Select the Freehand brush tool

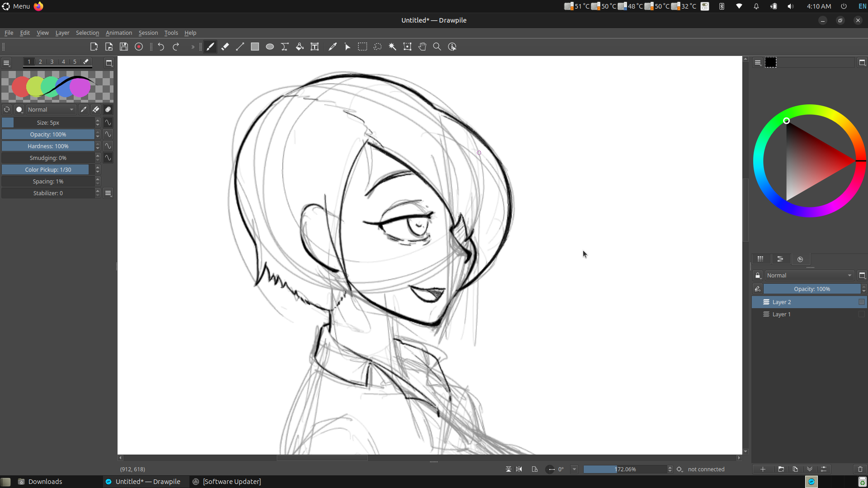210,47
